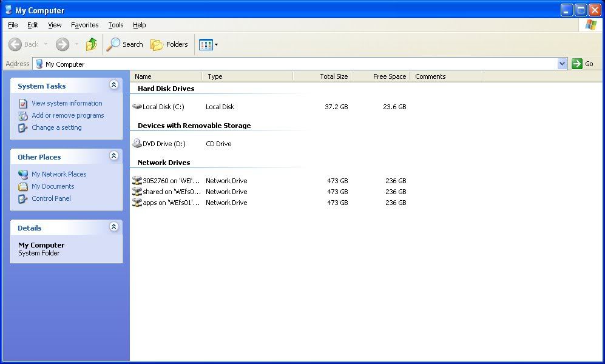Click the Up folder toolbar icon
This screenshot has height=364, width=605.
(92, 44)
